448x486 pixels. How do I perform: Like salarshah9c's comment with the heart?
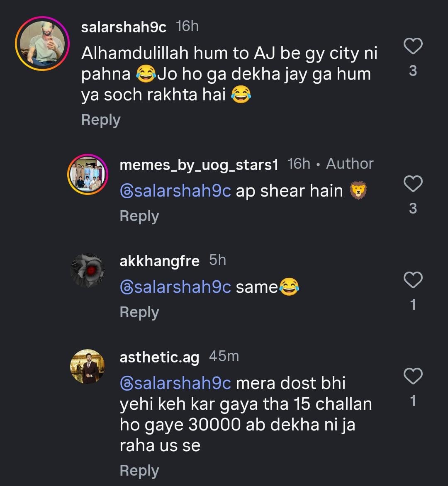pos(413,46)
